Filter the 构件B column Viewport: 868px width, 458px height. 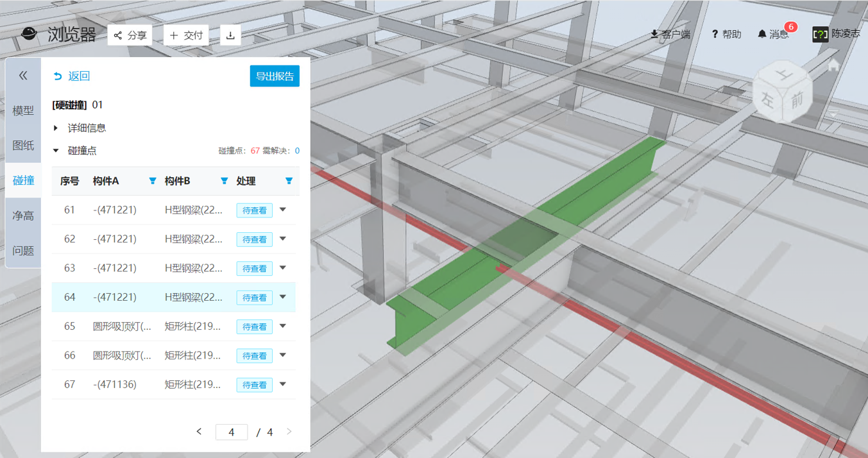coord(224,181)
